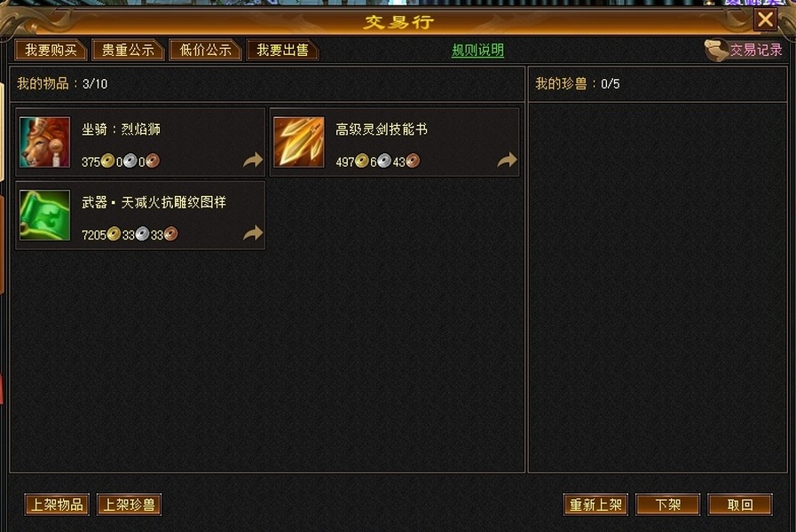Close the 交易行 window
The height and width of the screenshot is (532, 796).
(765, 20)
